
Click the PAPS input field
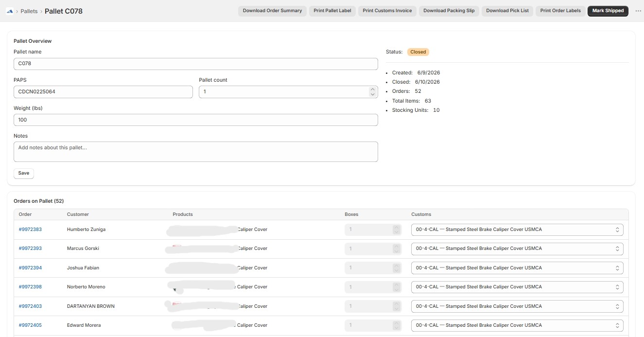pyautogui.click(x=103, y=92)
